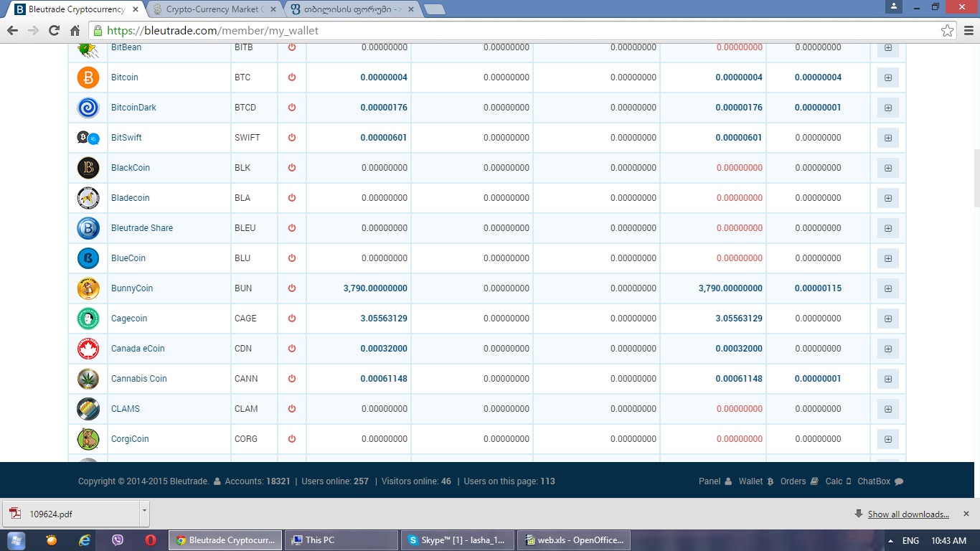
Task: Click the Bitcoin orange coin icon
Action: tap(88, 77)
